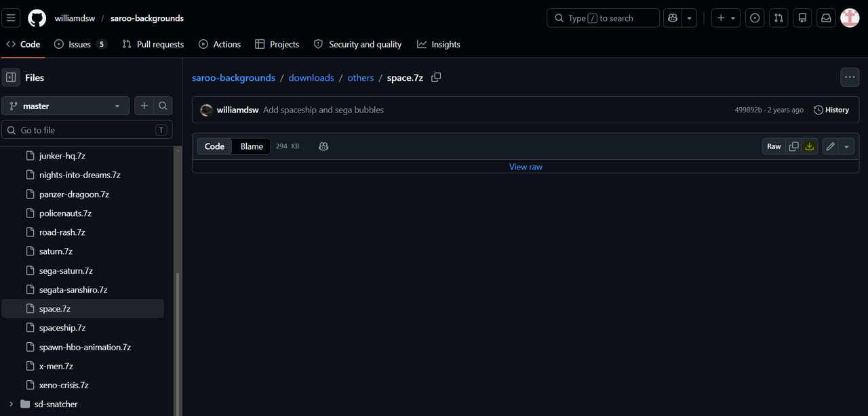Open notifications inbox icon
Viewport: 868px width, 416px height.
(826, 18)
